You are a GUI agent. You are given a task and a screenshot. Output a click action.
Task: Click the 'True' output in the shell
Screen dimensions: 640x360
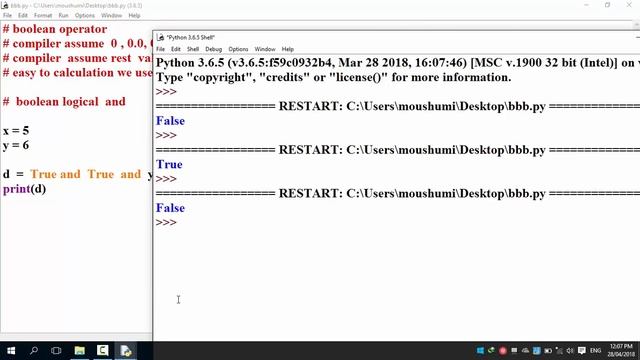pyautogui.click(x=169, y=164)
